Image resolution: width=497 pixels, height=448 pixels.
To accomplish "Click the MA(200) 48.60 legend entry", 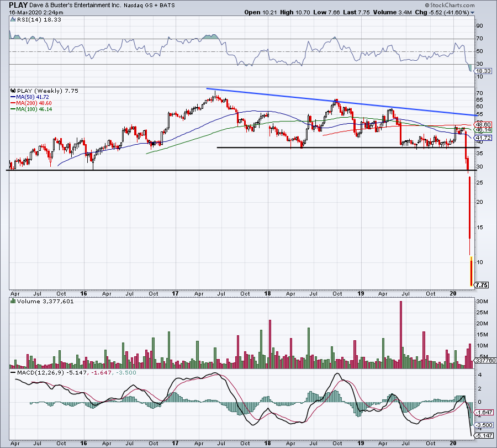I will click(31, 103).
